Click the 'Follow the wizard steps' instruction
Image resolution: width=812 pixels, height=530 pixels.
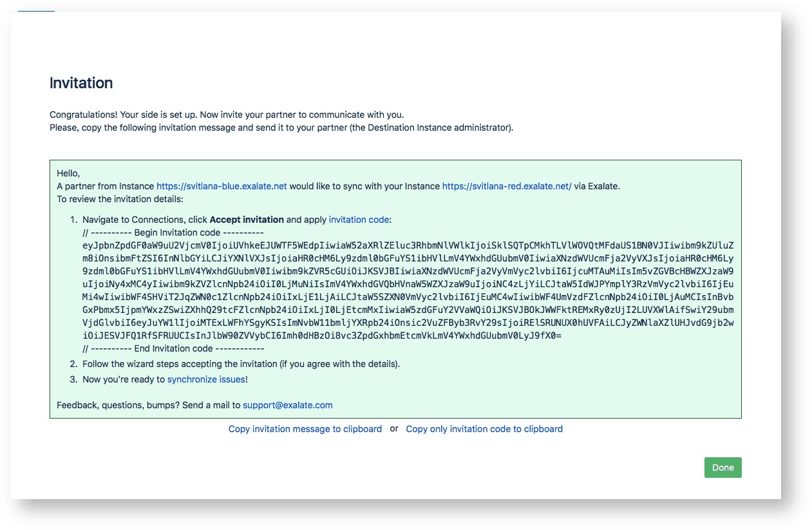pyautogui.click(x=241, y=364)
